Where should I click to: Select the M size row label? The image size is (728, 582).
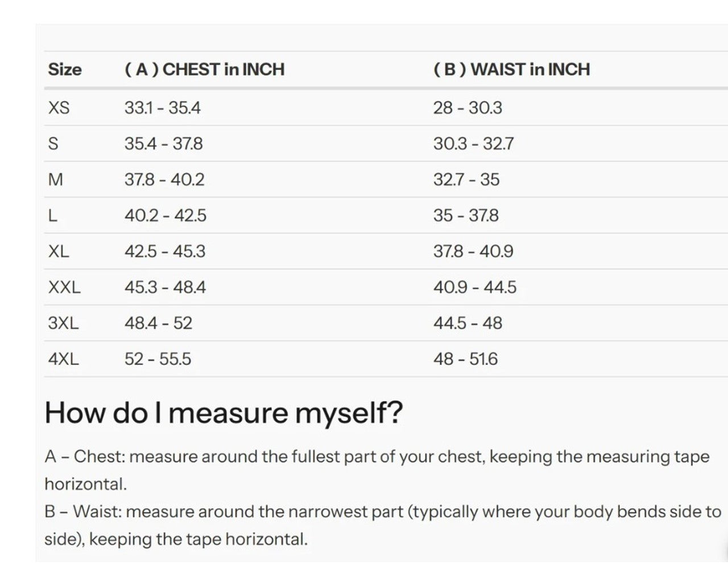coord(56,180)
